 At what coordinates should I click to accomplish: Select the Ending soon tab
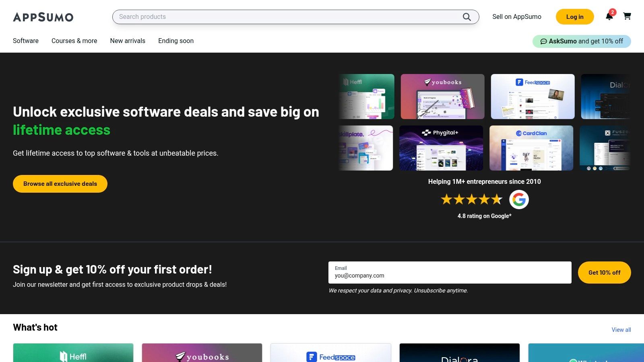[x=175, y=41]
